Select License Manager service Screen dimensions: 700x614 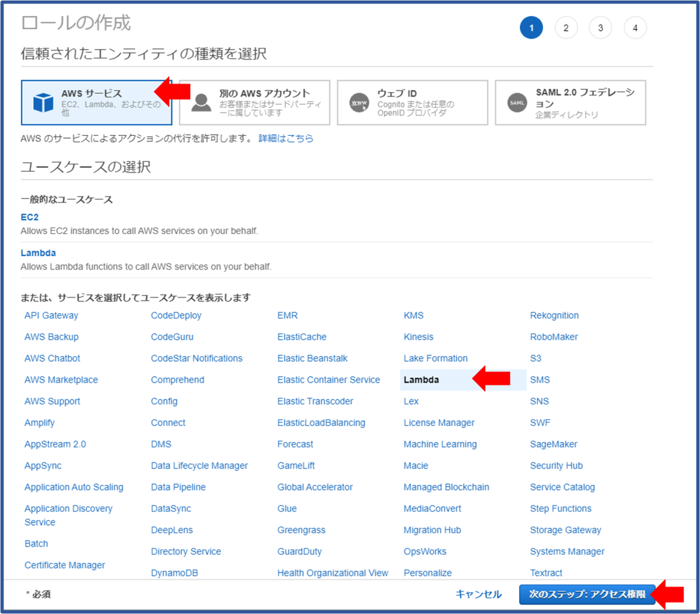pos(439,423)
